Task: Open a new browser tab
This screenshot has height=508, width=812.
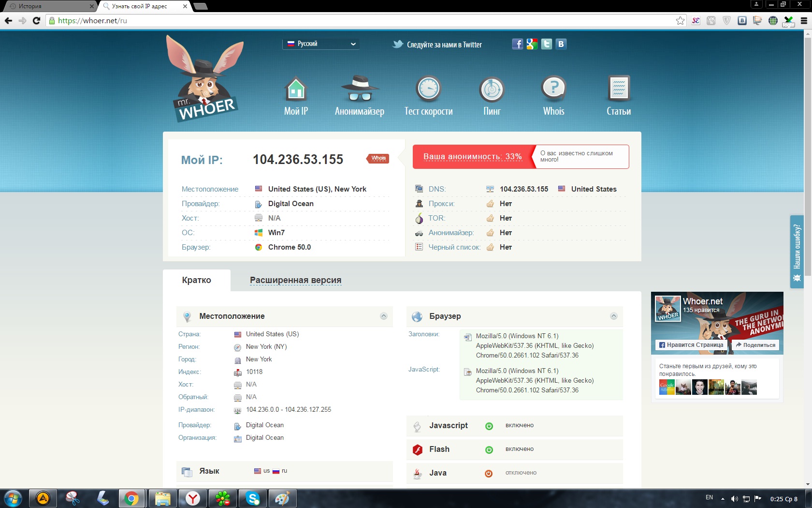Action: click(200, 6)
